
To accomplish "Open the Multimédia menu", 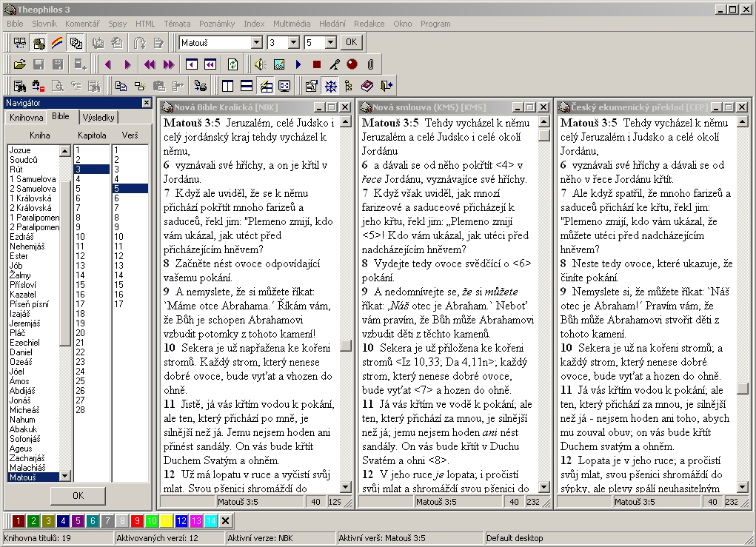I will (292, 24).
